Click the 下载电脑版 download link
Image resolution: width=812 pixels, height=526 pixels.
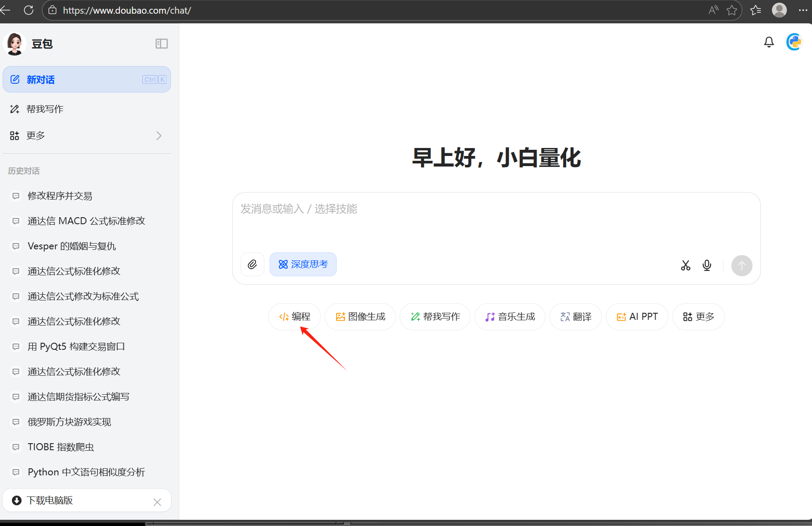click(50, 500)
